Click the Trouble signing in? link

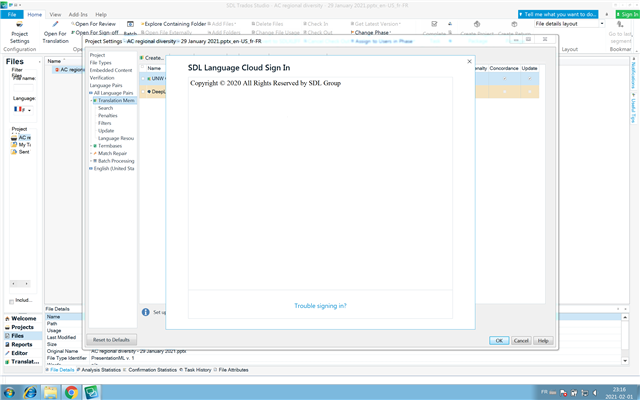[320, 305]
